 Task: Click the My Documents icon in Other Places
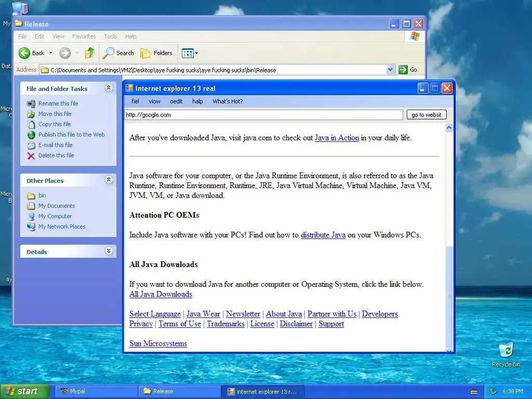(31, 206)
